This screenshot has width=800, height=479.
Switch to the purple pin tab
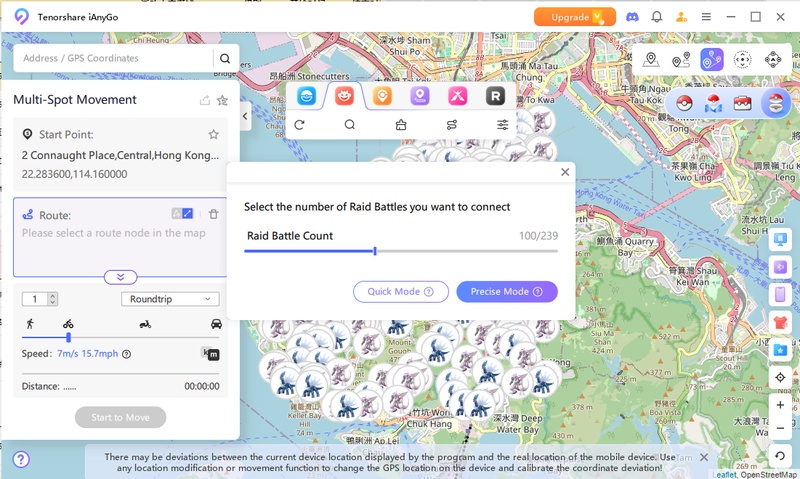(420, 96)
